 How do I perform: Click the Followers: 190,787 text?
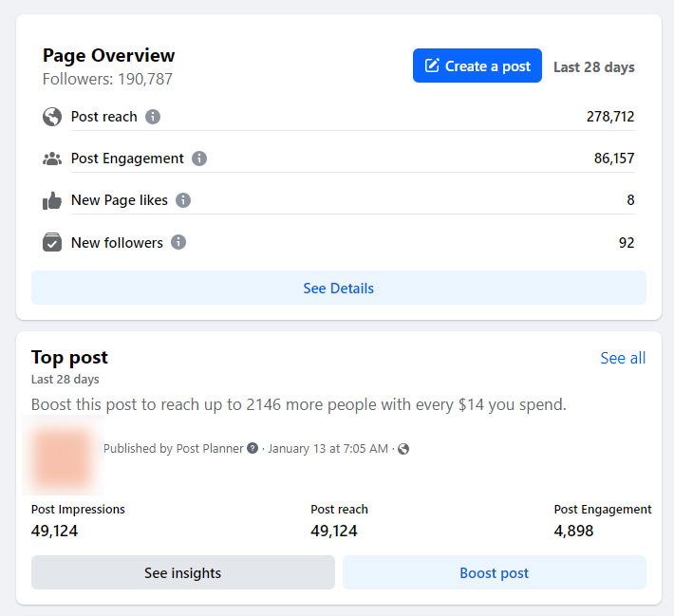107,79
